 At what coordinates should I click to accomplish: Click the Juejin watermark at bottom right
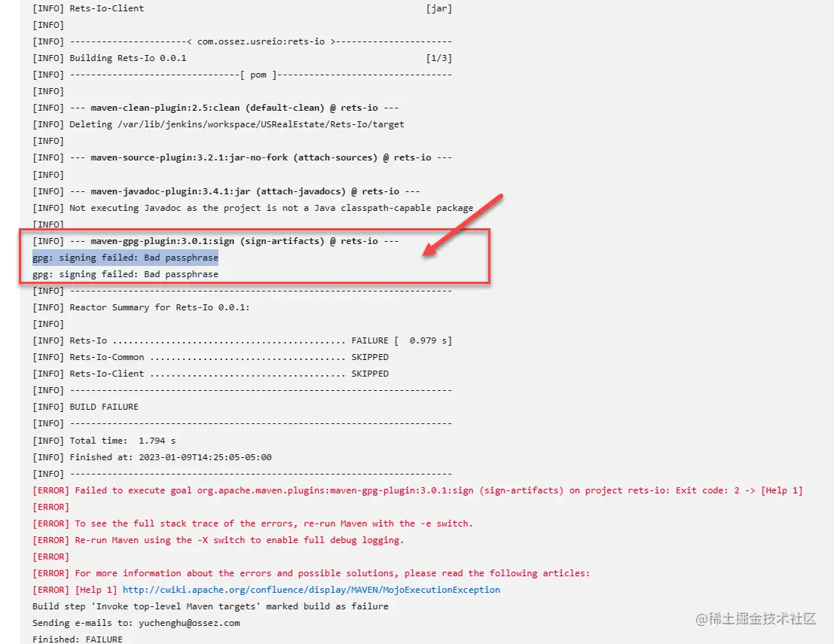(756, 618)
